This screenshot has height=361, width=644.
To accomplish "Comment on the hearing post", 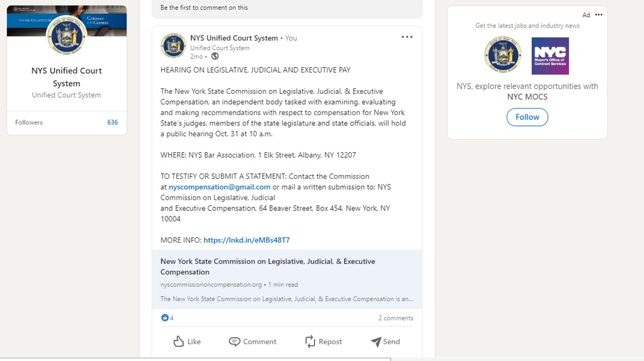I will click(252, 341).
